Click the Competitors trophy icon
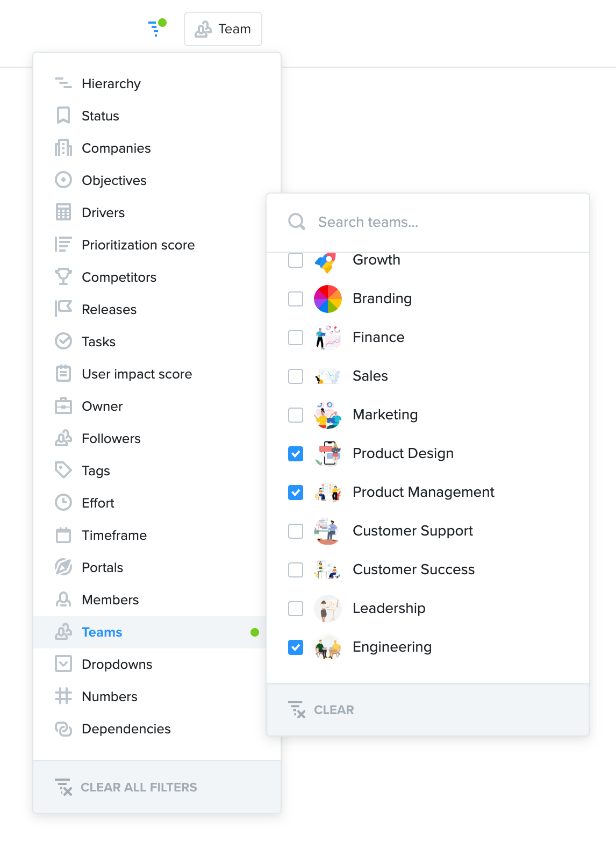The image size is (616, 842). click(x=63, y=277)
